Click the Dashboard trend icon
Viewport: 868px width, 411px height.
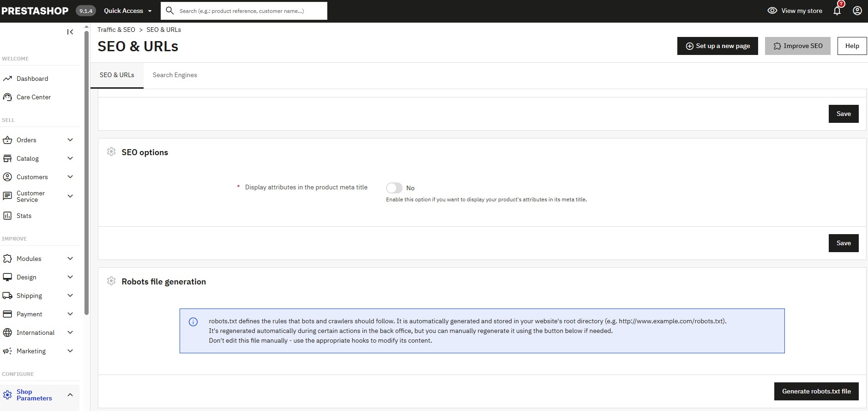click(x=7, y=79)
